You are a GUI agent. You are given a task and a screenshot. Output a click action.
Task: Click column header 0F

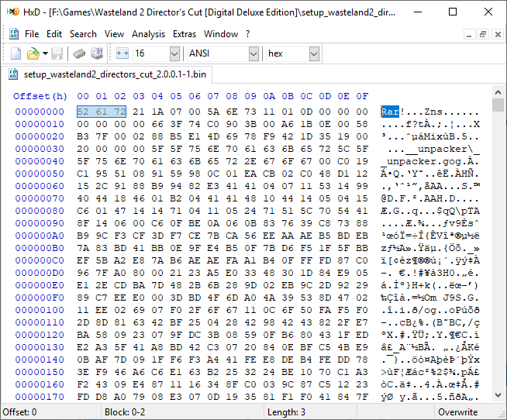(x=362, y=96)
